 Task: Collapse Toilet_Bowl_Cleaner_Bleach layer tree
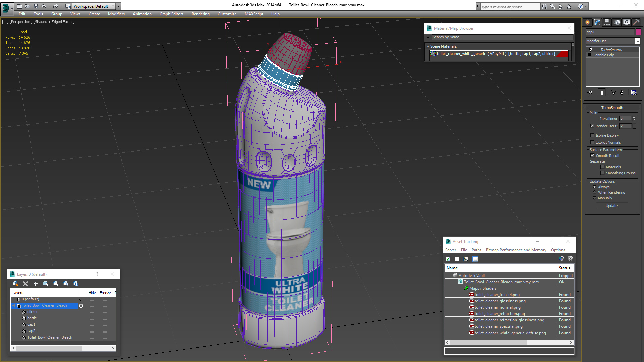tap(13, 306)
